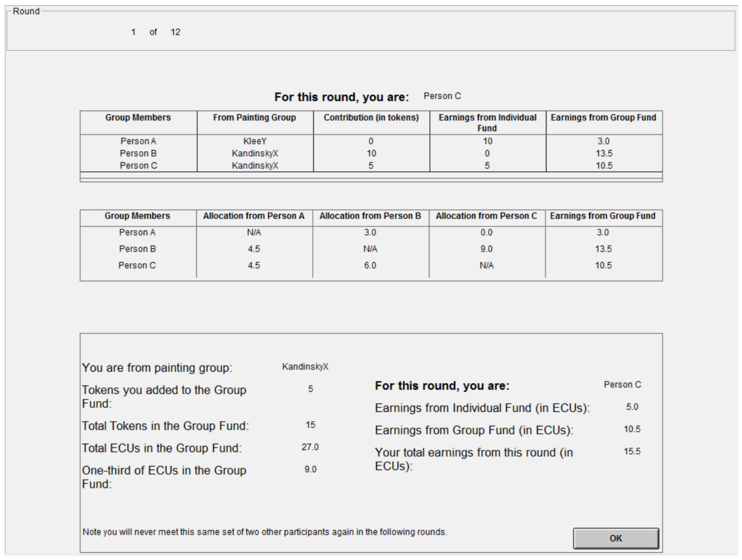Screen dimensions: 742x560
Task: Click the 'For this round, you are:' heading
Action: (341, 97)
